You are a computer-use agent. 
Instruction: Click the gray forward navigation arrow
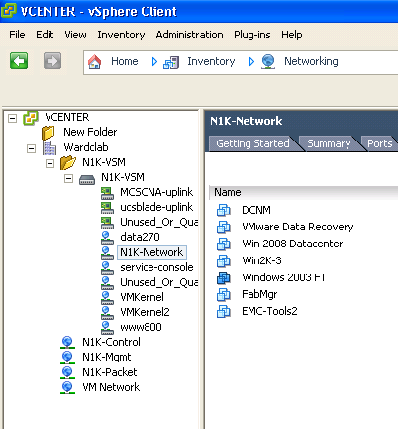click(52, 61)
